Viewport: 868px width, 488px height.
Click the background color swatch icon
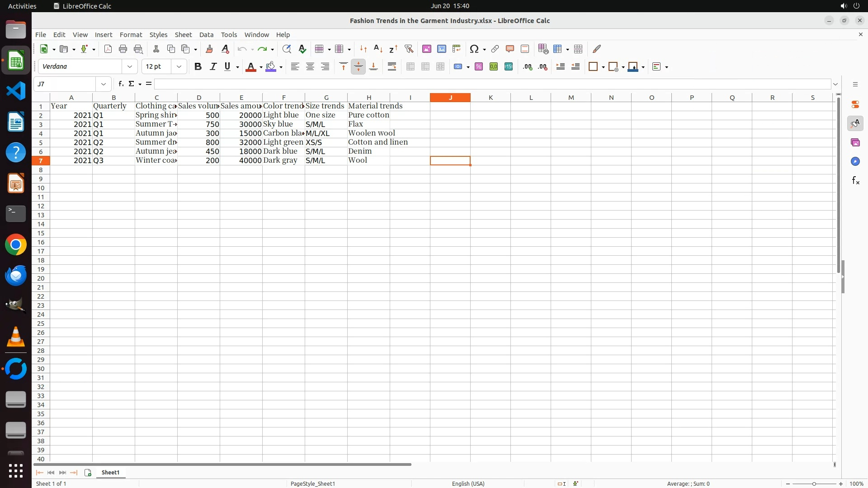point(271,67)
